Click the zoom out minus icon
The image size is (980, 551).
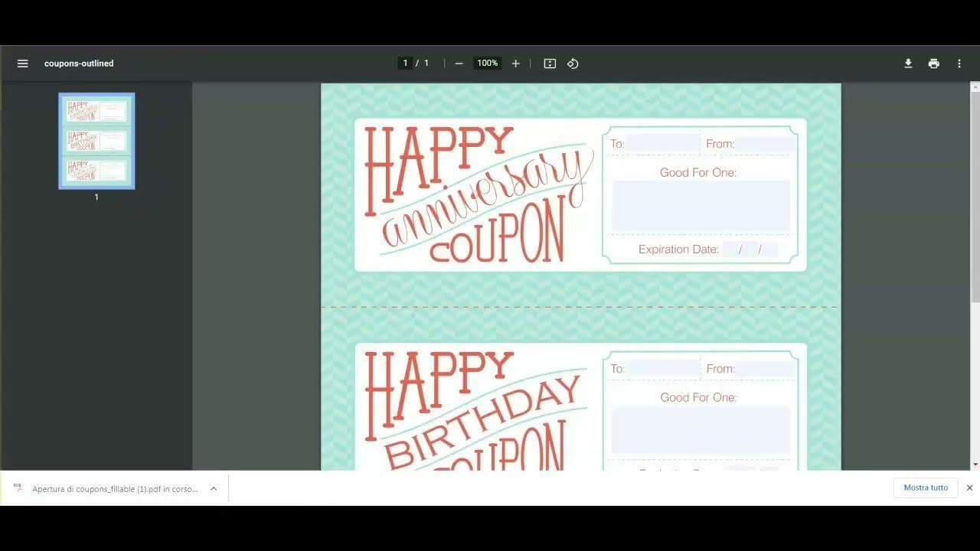tap(459, 64)
